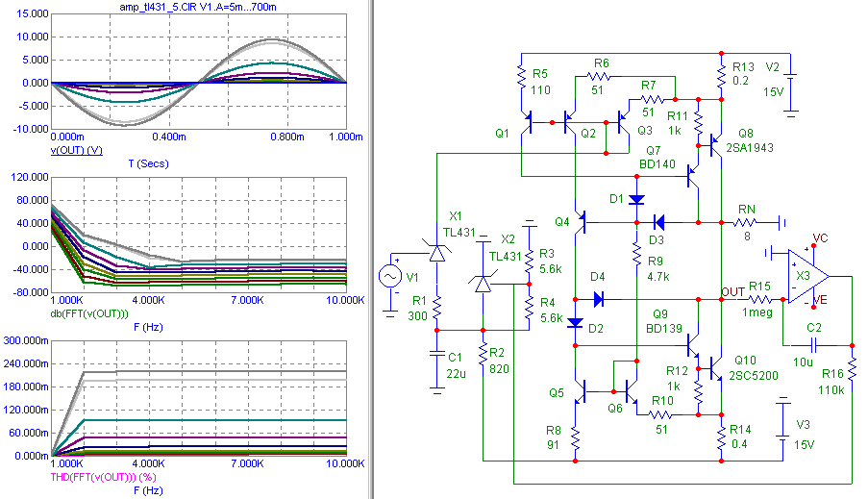Select the R16 110k resistor
868x499 pixels.
click(852, 369)
